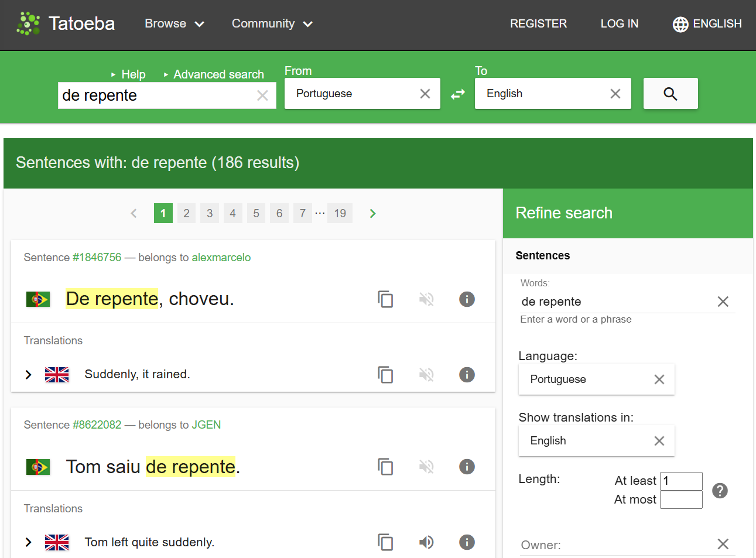Click the help icon beside Length
Screen dimensions: 756x558
pos(720,491)
